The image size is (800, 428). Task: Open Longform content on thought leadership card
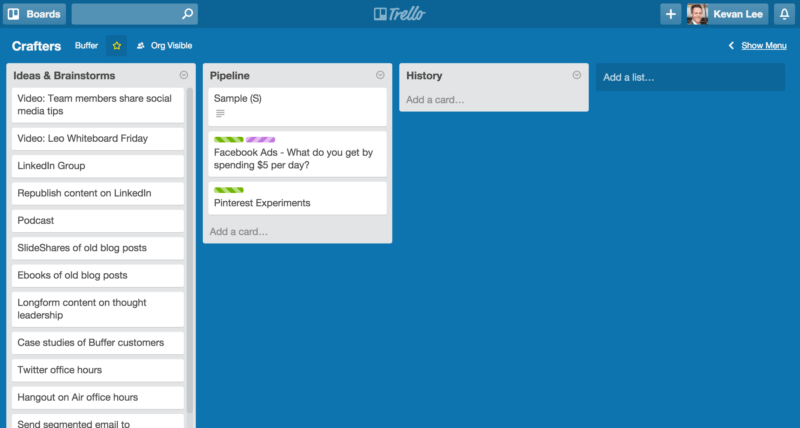click(98, 309)
